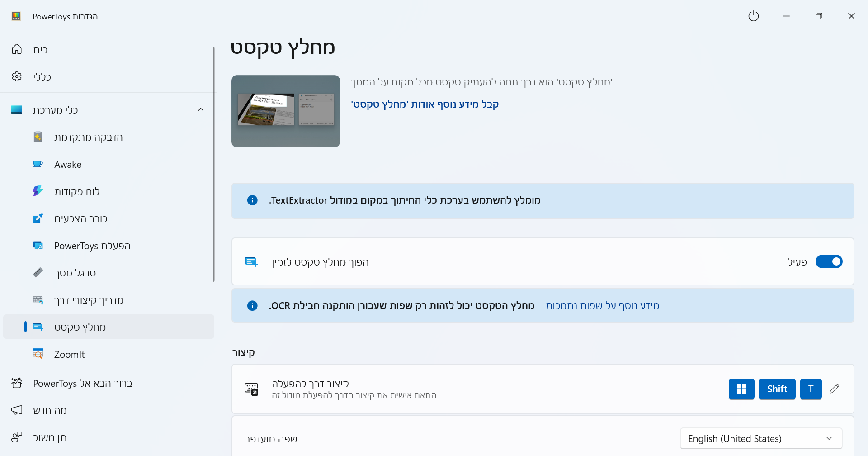
Task: Click the Windows key shortcut button
Action: 741,389
